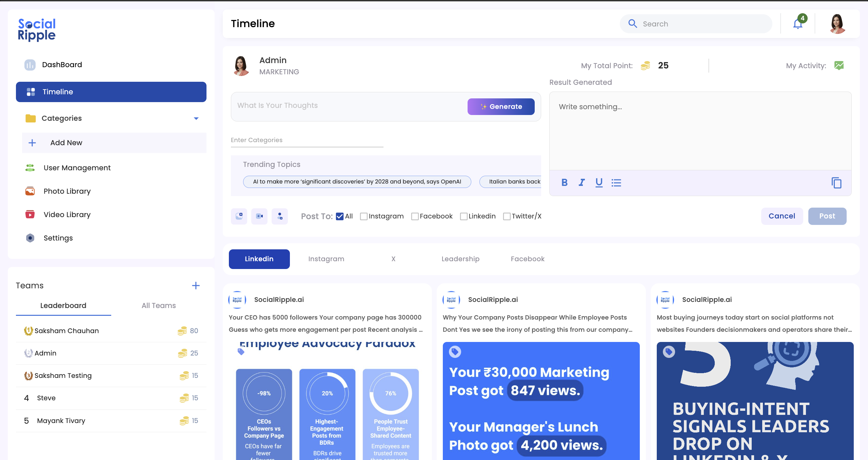Click plus icon to add team

[x=196, y=286]
